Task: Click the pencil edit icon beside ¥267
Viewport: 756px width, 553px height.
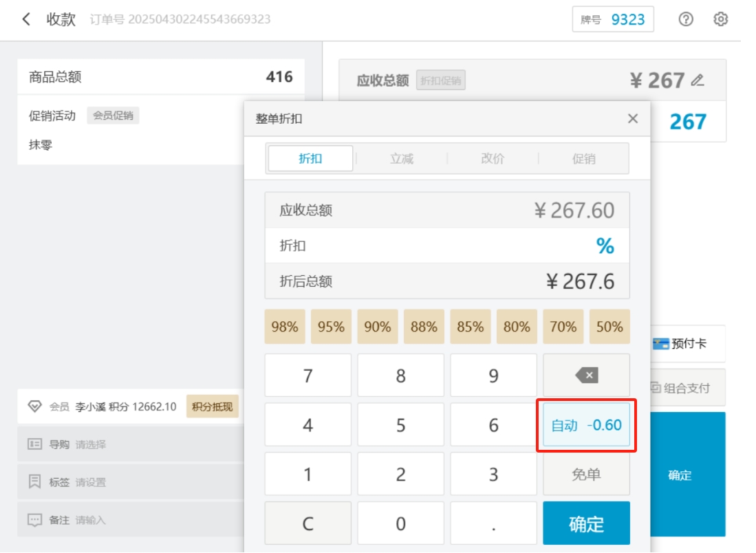Action: pos(698,81)
